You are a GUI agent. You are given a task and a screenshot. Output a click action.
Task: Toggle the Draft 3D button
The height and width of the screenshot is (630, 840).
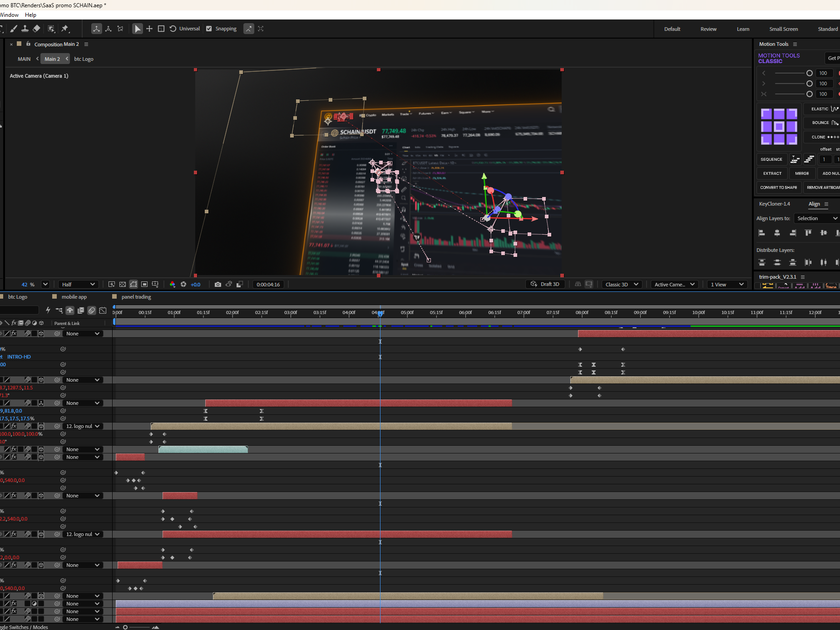click(545, 284)
